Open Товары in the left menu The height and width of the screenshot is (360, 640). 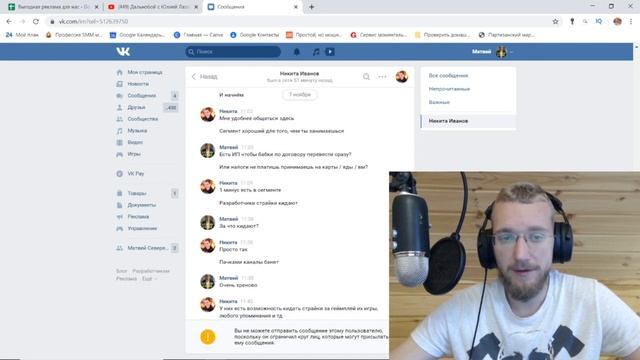click(137, 193)
